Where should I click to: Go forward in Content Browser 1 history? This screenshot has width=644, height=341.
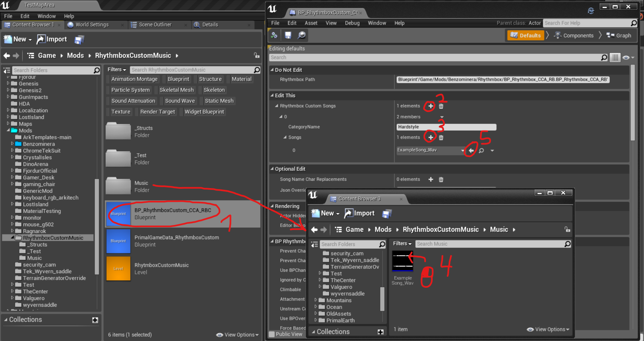coord(16,56)
